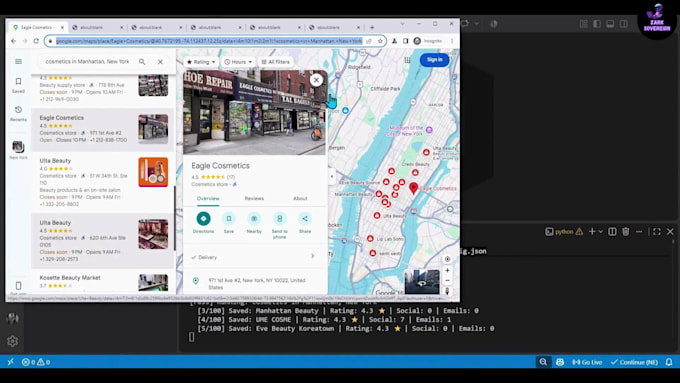This screenshot has width=680, height=383.
Task: Click Go Live in status bar
Action: (x=587, y=362)
